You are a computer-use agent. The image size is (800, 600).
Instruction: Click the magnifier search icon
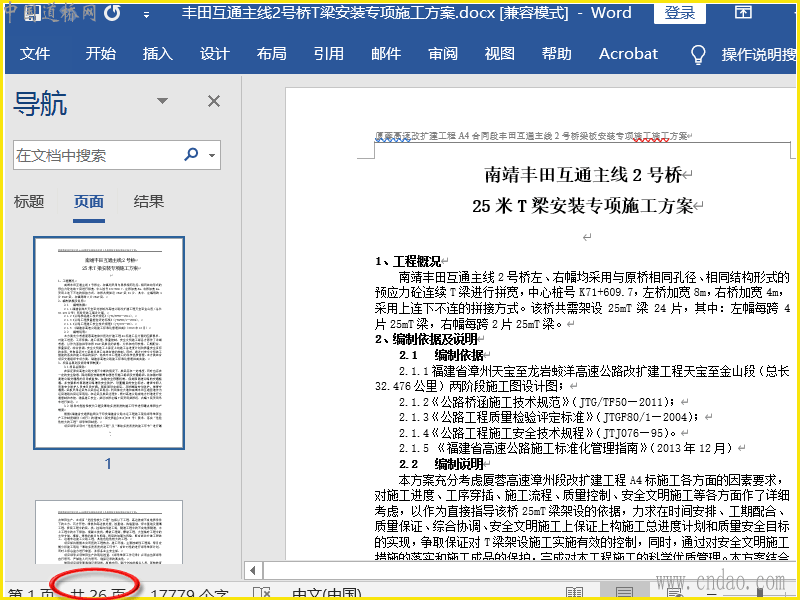[191, 154]
